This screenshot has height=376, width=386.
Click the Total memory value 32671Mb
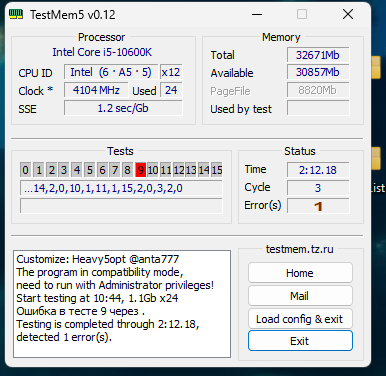point(318,55)
